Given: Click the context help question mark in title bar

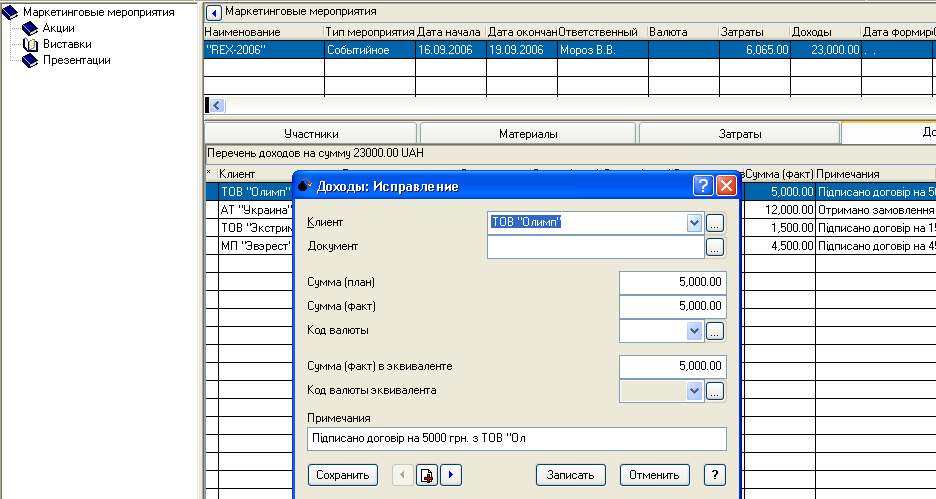Looking at the screenshot, I should point(703,185).
